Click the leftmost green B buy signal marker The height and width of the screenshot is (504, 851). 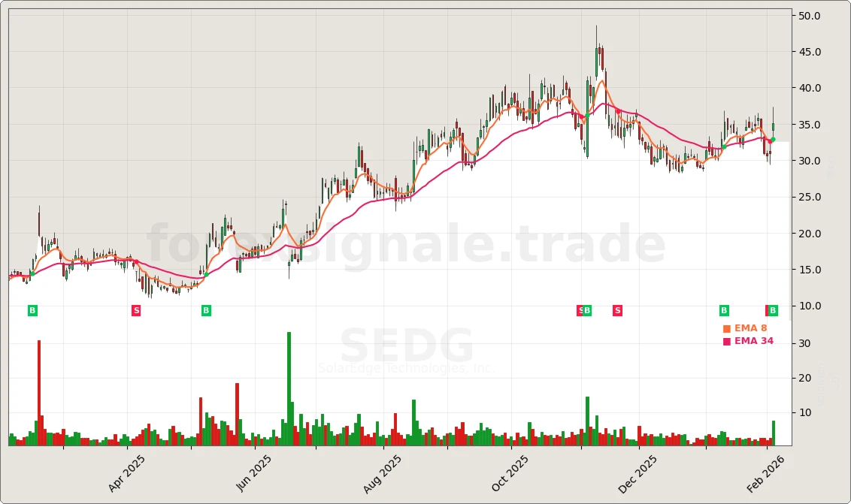point(32,309)
